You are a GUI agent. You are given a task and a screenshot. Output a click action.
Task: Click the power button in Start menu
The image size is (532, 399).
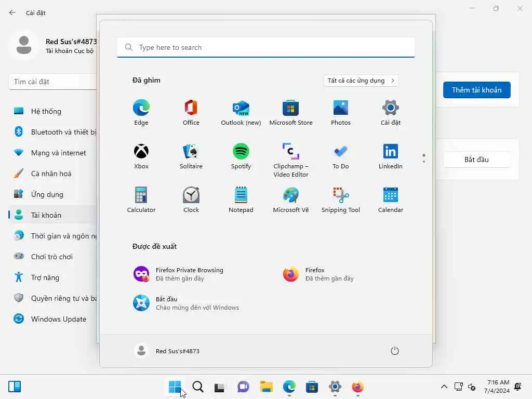tap(395, 351)
